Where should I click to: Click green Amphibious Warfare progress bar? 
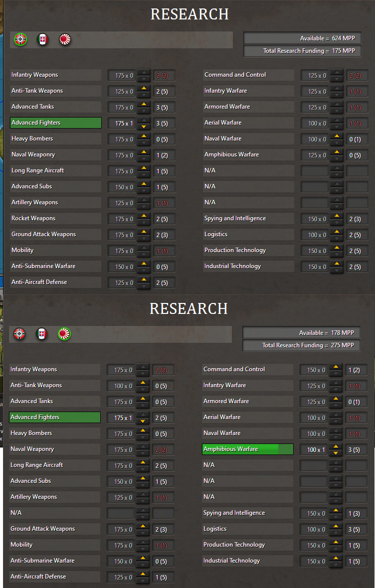(x=248, y=449)
